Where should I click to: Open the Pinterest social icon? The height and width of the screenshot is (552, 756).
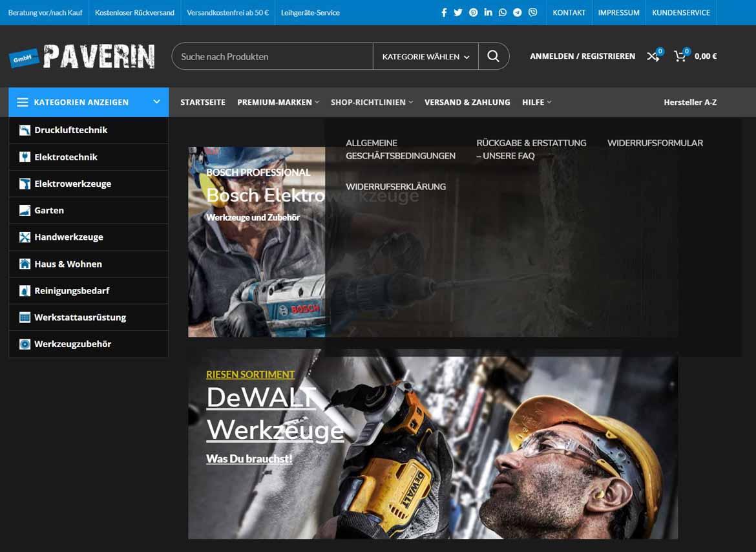click(x=474, y=12)
